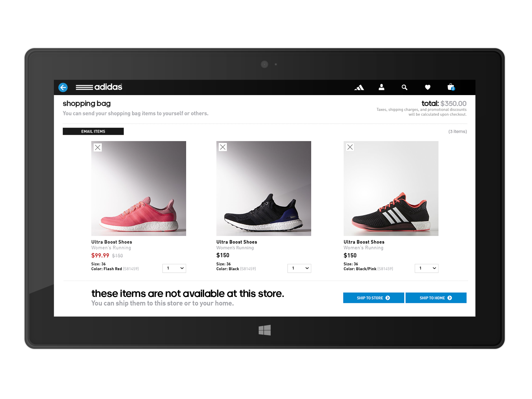
Task: Choose SHIP TO HOME
Action: (436, 298)
